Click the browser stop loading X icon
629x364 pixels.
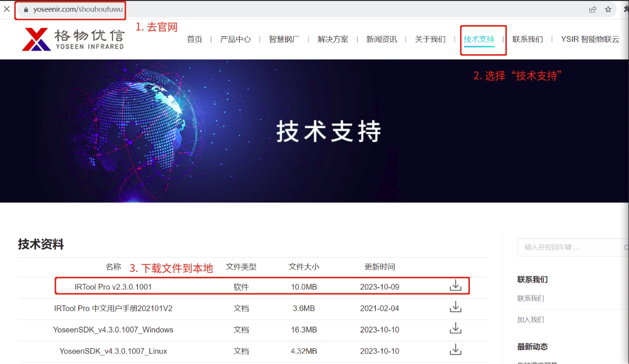pos(7,9)
